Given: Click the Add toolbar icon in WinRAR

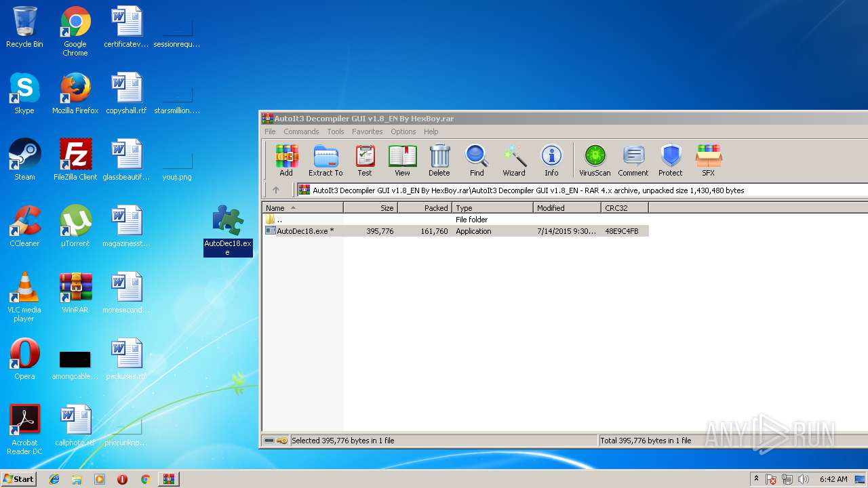Looking at the screenshot, I should pos(286,161).
